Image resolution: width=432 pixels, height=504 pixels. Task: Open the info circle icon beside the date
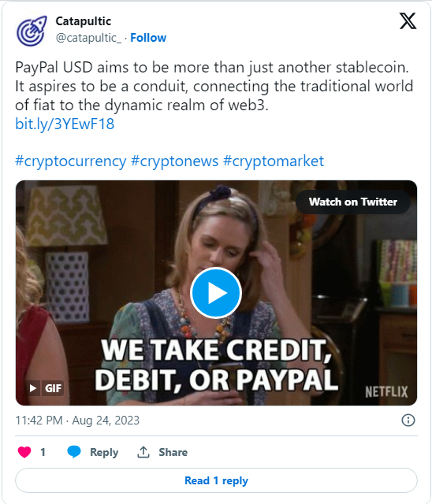(408, 420)
